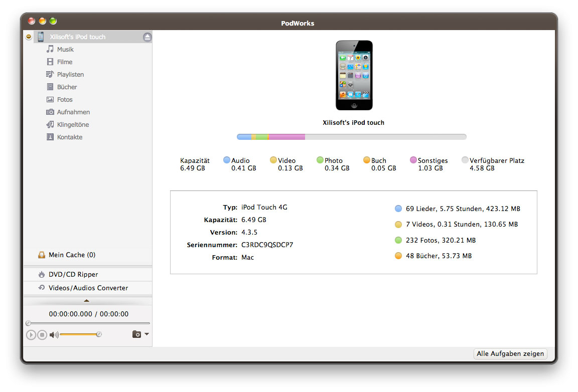The width and height of the screenshot is (578, 392).
Task: Click the storage capacity usage bar
Action: tap(351, 137)
